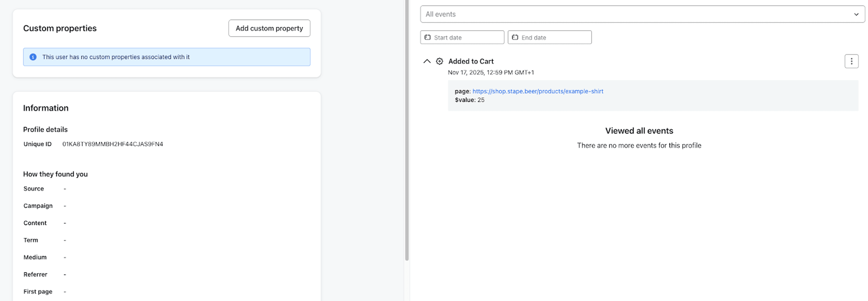Click the calendar icon beside Start date

pos(427,37)
